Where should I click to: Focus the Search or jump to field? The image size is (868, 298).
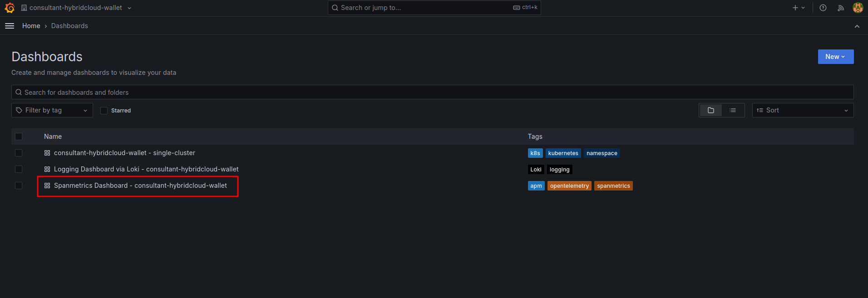434,8
